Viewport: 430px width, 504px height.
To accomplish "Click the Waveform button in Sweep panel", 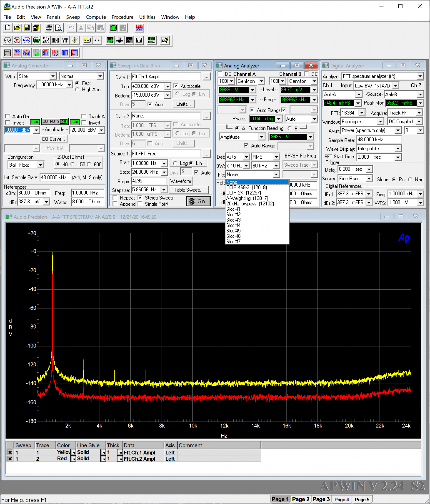I will 181,181.
